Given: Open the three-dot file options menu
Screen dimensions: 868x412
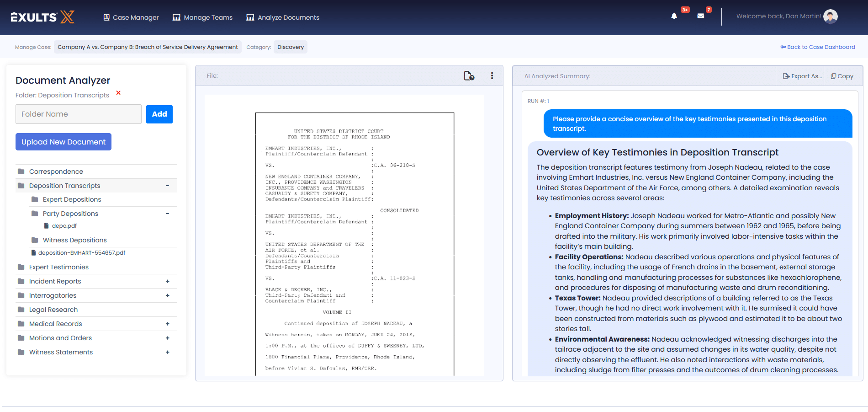Looking at the screenshot, I should [492, 76].
